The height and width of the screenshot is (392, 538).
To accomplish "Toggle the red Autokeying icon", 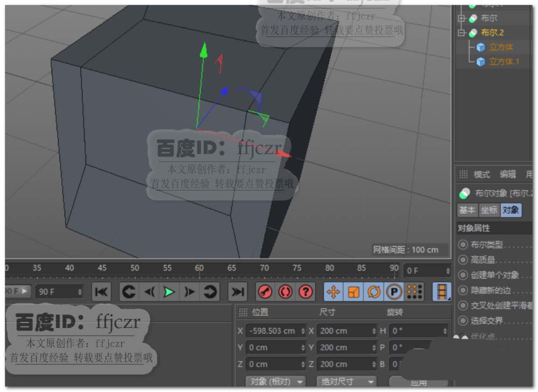I will coord(286,292).
